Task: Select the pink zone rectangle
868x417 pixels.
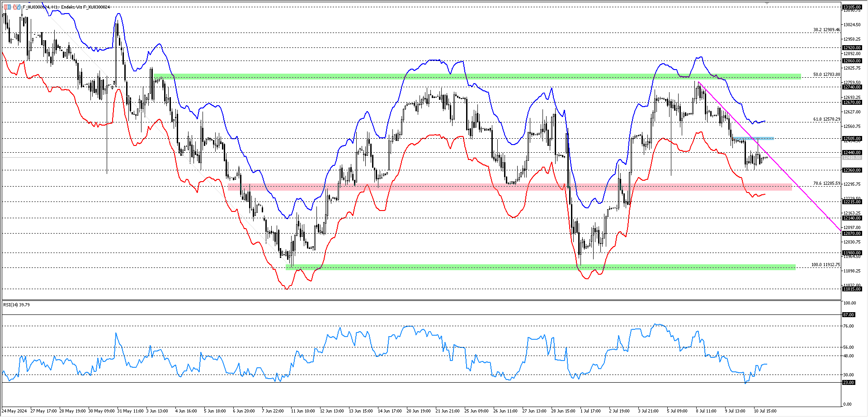Action: [x=509, y=187]
